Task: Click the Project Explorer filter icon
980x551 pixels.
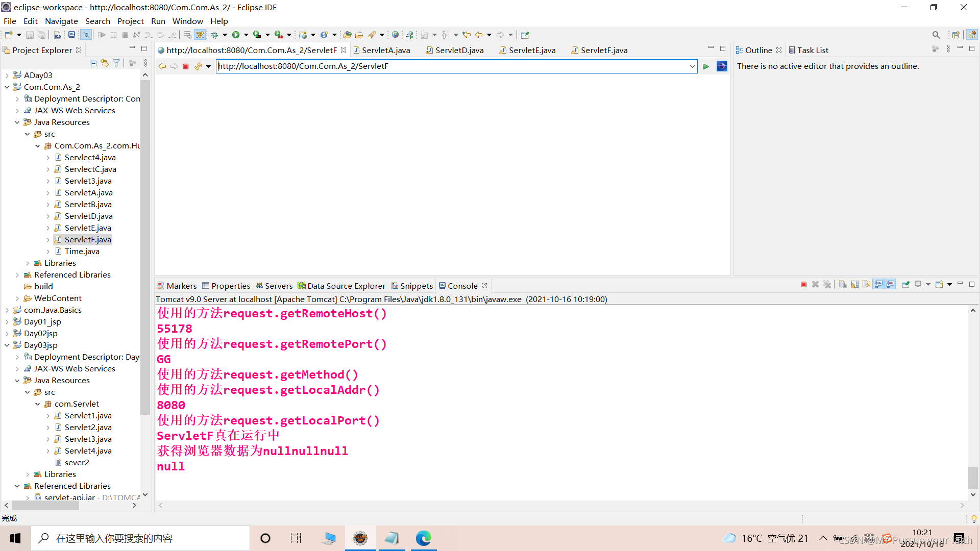Action: (x=116, y=63)
